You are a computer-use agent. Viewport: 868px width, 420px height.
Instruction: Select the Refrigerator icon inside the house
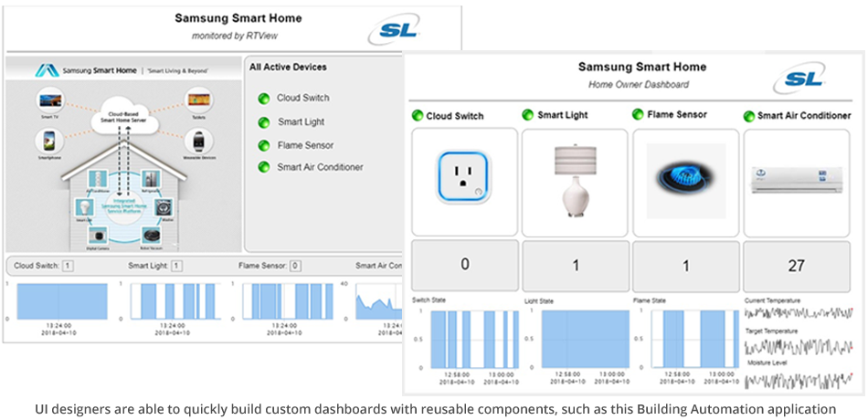150,179
